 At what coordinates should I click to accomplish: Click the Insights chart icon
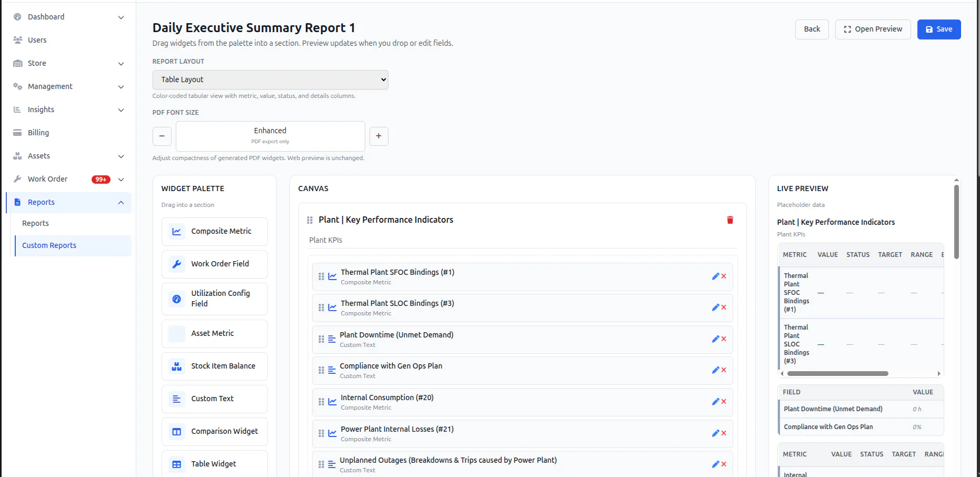pyautogui.click(x=17, y=110)
